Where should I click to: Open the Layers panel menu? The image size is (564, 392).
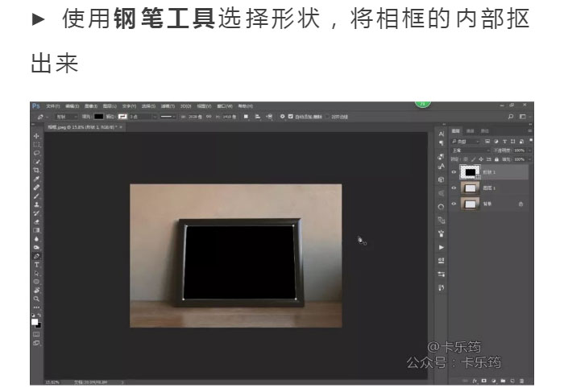[x=529, y=130]
